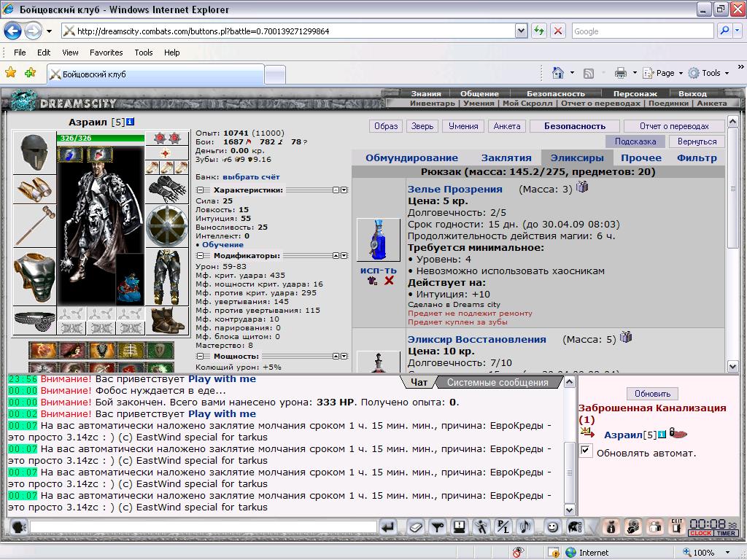Screen dimensions: 747x560
Task: Toggle CLOCK mode on the timer widget
Action: (x=700, y=533)
